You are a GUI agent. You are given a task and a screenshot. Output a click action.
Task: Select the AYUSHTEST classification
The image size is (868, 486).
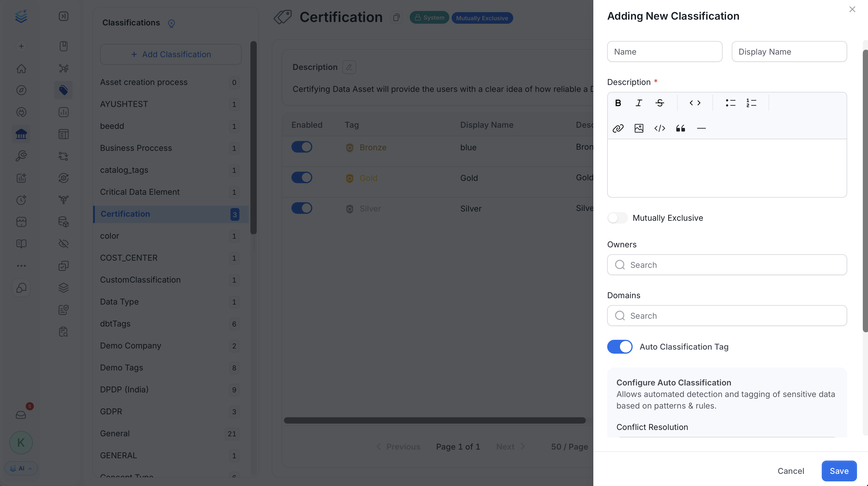pos(171,104)
